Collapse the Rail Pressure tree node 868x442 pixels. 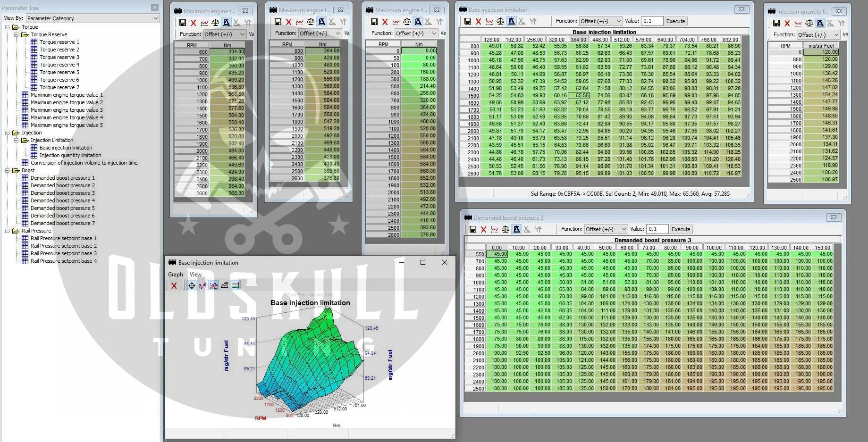point(8,231)
